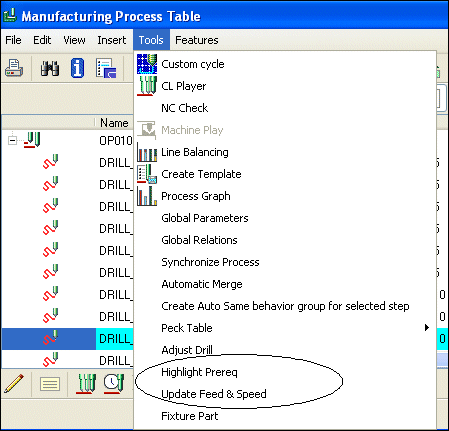Choose Update Feed & Speed
Viewport: 449px width, 431px height.
[214, 394]
